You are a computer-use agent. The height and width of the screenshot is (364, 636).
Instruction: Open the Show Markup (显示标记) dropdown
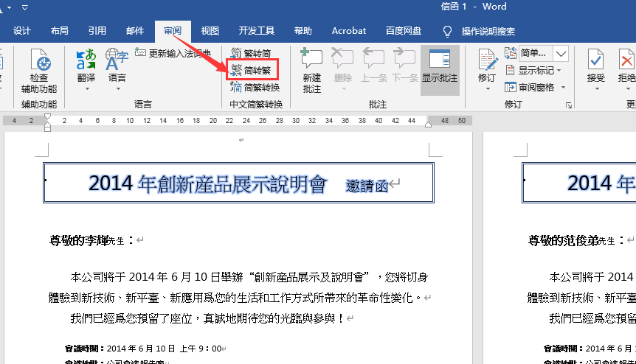(x=533, y=71)
